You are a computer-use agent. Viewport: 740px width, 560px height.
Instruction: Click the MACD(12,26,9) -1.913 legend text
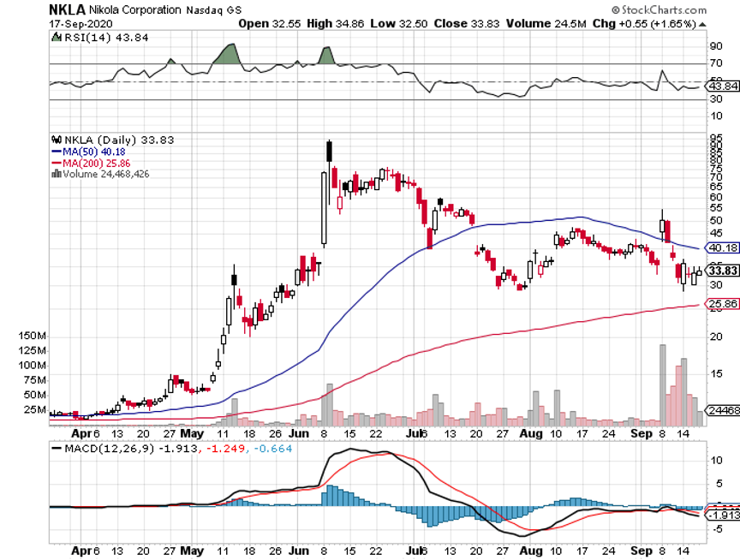(x=131, y=448)
